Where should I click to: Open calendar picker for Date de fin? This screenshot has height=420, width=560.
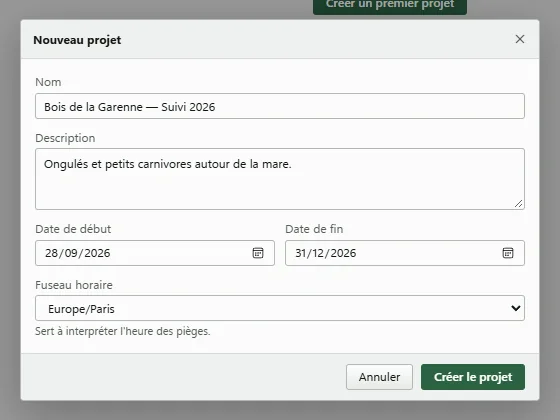[508, 253]
